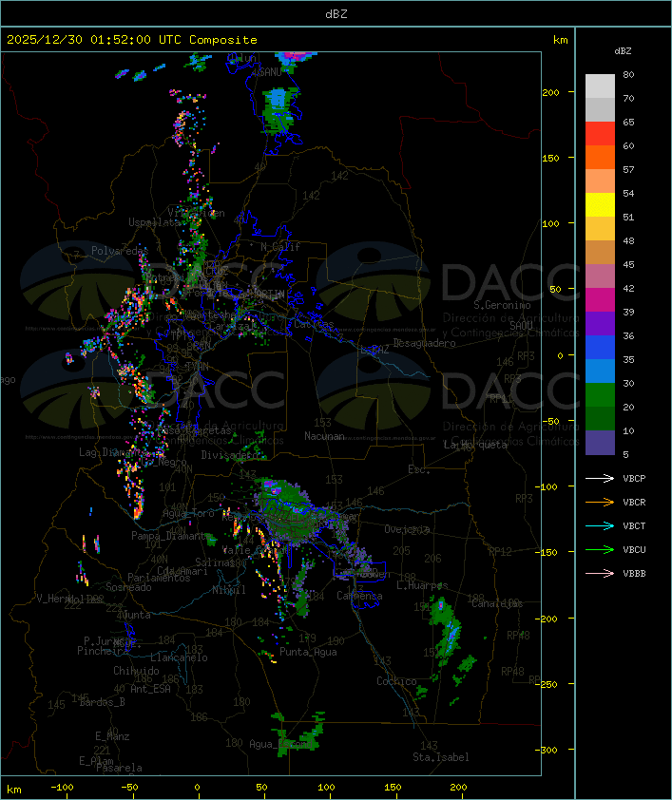Pick the royal blue 35–36 dBZ swatch
Viewport: 672px width, 800px height.
pyautogui.click(x=600, y=348)
